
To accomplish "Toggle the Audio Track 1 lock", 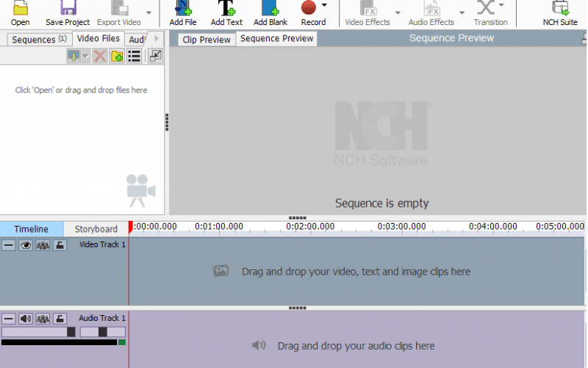I will 60,319.
